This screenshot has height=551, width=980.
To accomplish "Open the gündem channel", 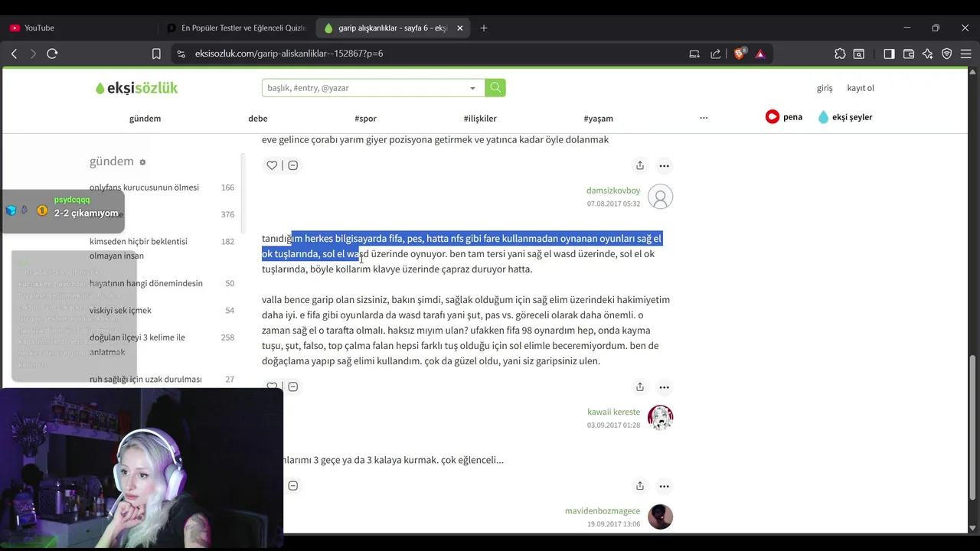I will pos(145,119).
